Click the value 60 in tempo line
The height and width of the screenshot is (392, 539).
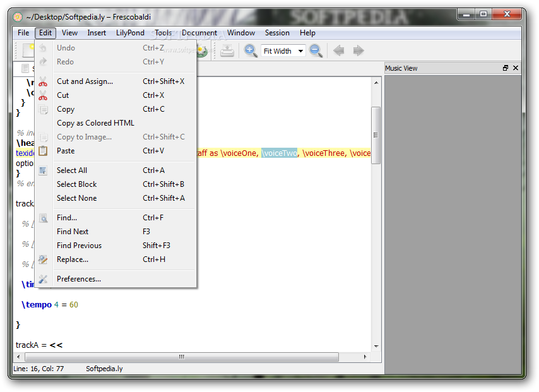74,305
